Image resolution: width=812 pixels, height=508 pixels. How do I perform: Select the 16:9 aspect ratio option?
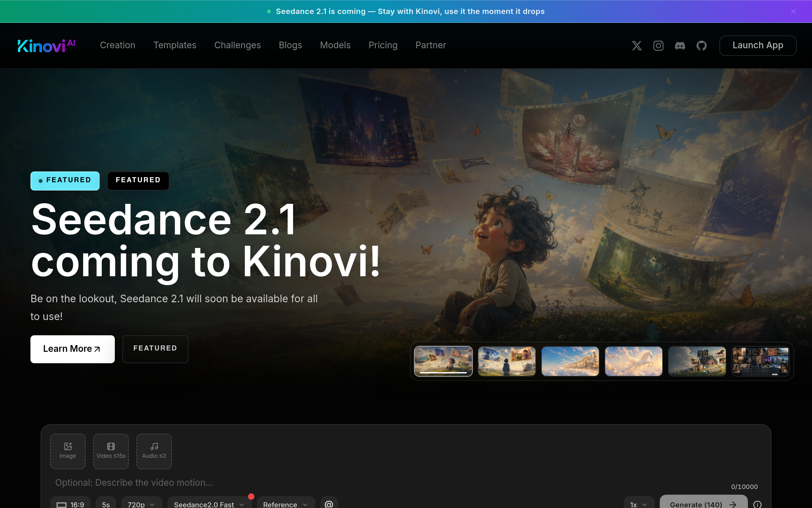tap(70, 504)
